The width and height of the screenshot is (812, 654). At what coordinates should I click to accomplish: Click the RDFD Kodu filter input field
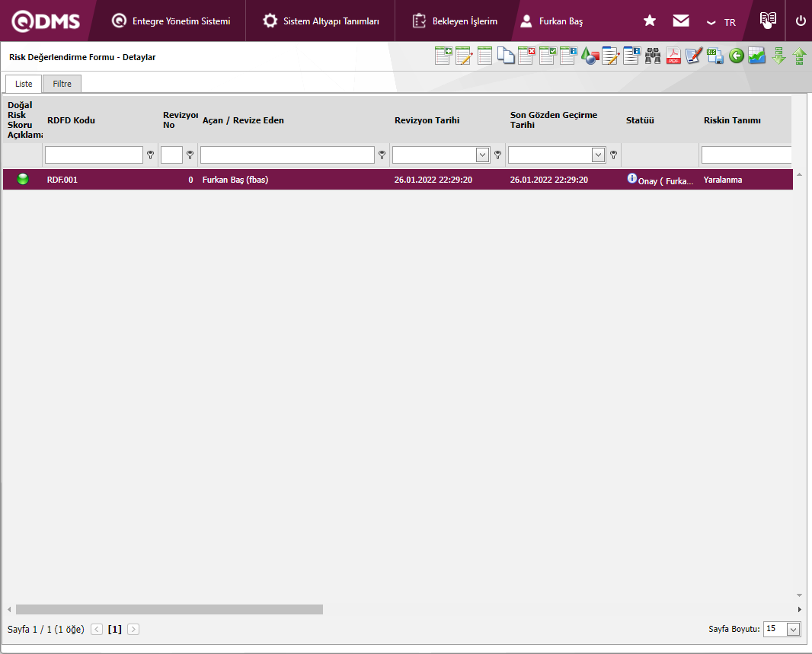tap(94, 155)
